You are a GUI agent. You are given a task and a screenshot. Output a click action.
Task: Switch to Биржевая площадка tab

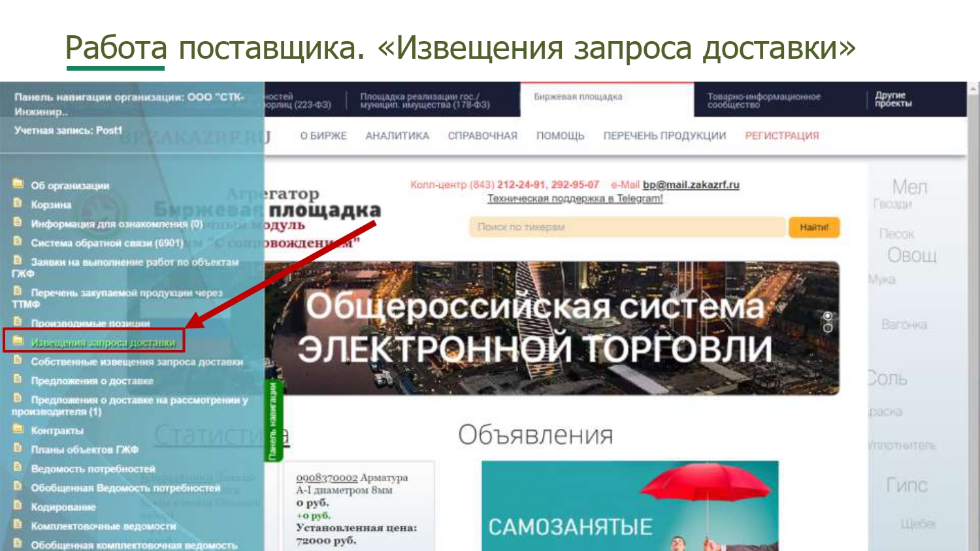[578, 97]
